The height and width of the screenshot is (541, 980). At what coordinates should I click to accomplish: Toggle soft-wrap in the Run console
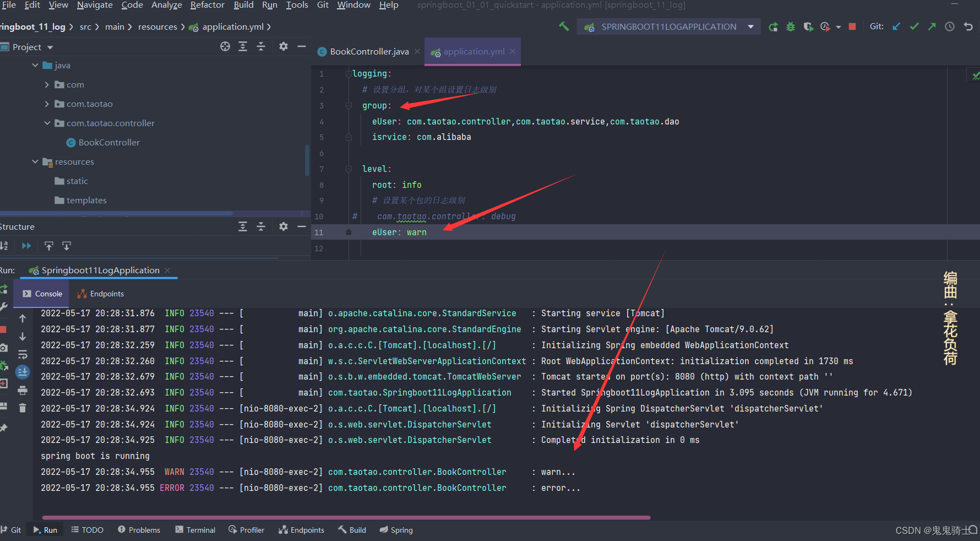point(23,354)
